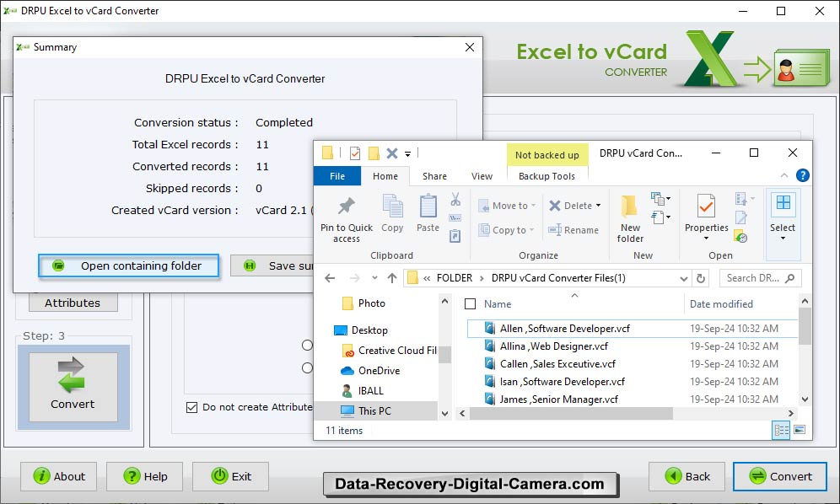Image resolution: width=840 pixels, height=504 pixels.
Task: Click the Pin to Quick access icon
Action: coord(346,206)
